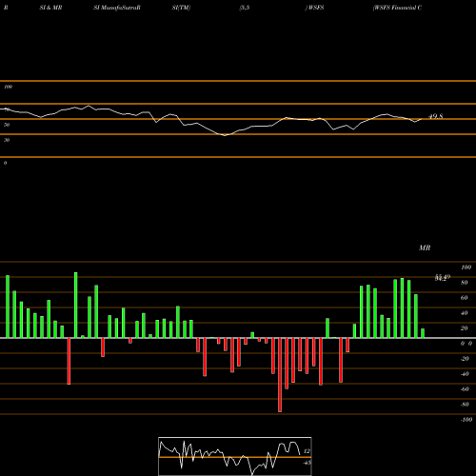Click the '0' label on RSI axis

5,163
